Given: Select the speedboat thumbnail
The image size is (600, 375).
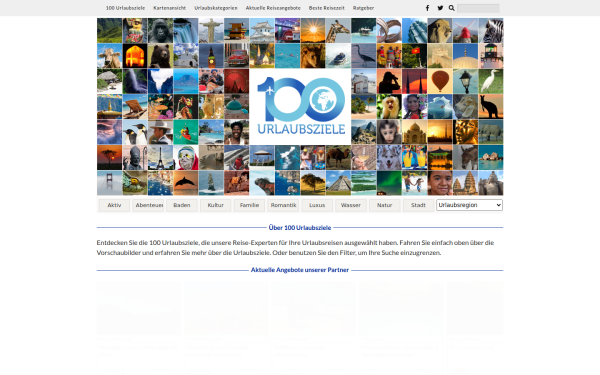Looking at the screenshot, I should click(x=338, y=56).
